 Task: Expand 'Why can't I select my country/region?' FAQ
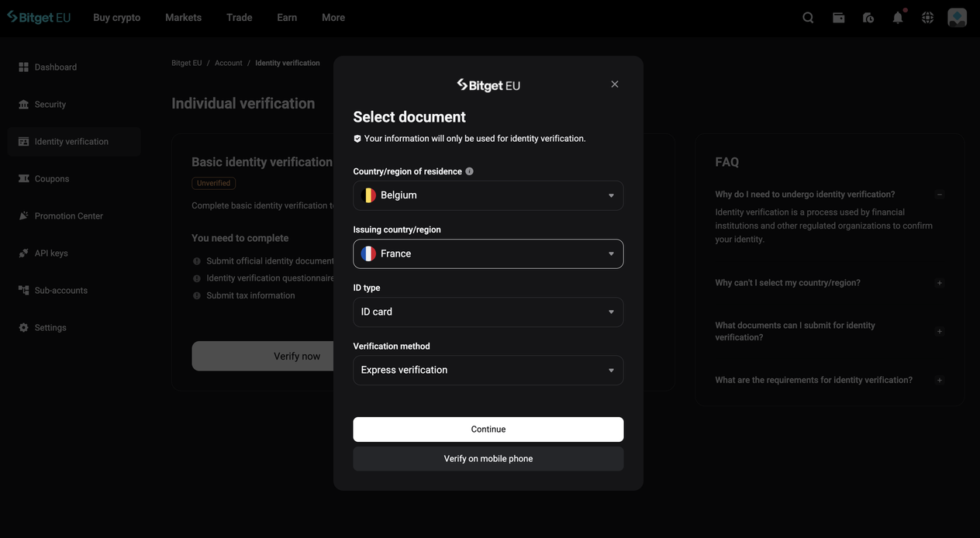pos(940,283)
